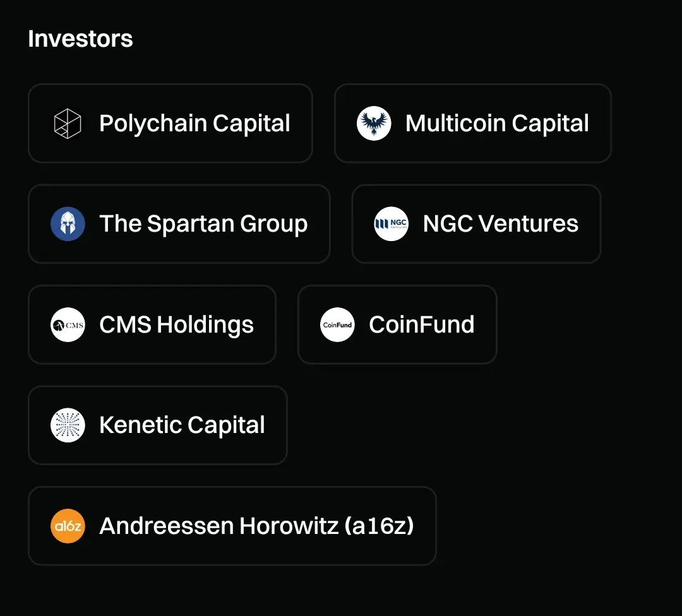The image size is (682, 616).
Task: Click the orange a16z logo
Action: [68, 526]
